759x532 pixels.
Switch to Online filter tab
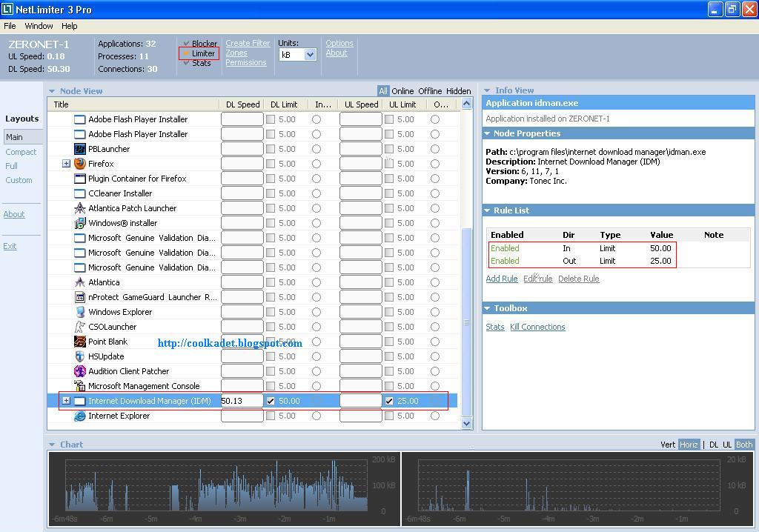pyautogui.click(x=402, y=91)
